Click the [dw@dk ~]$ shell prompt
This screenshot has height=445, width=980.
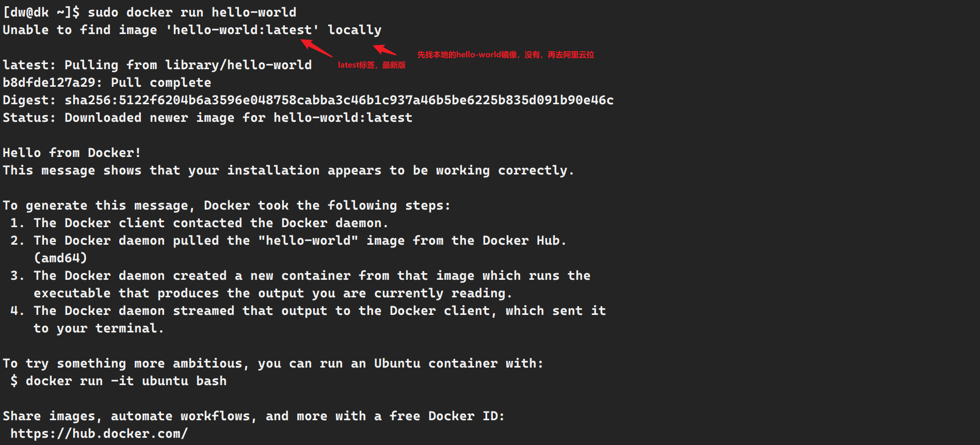(x=41, y=12)
